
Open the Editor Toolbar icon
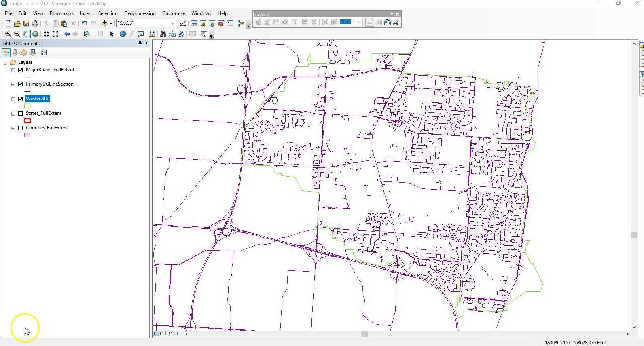click(183, 23)
